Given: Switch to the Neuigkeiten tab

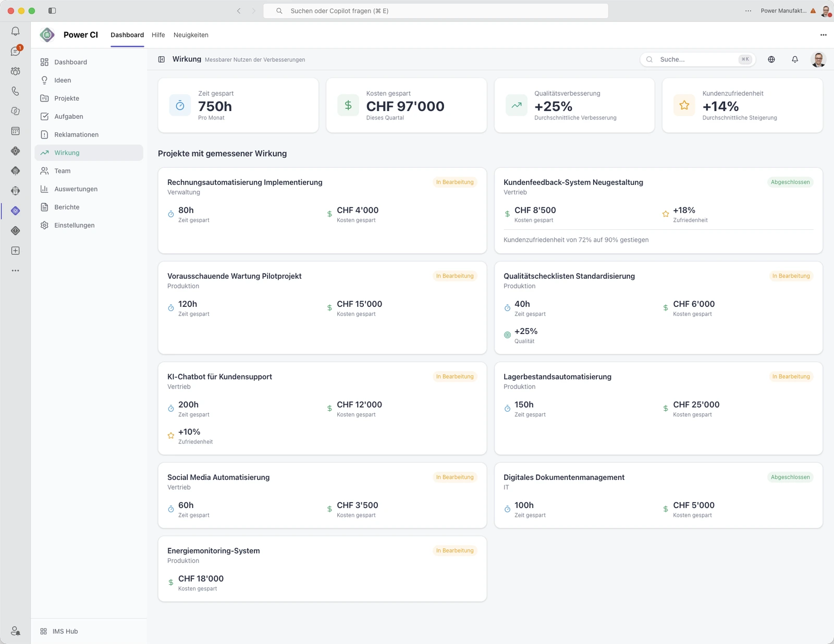Looking at the screenshot, I should click(191, 35).
